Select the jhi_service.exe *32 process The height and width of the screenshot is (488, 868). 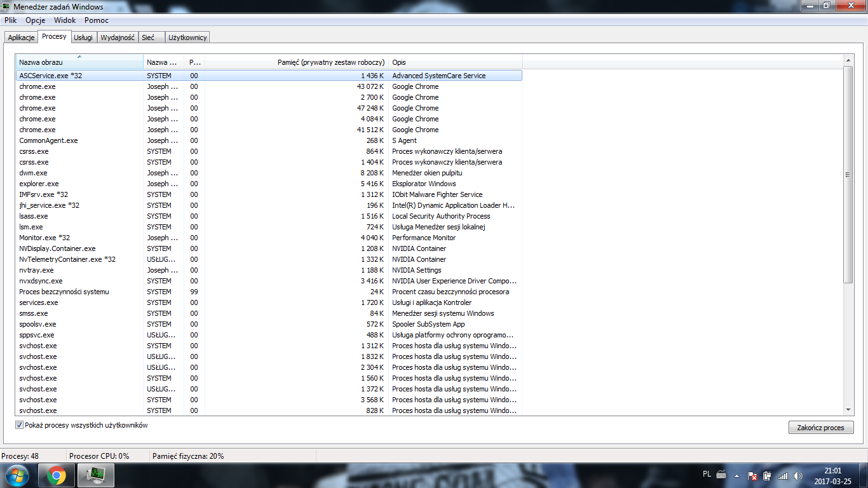pyautogui.click(x=269, y=205)
